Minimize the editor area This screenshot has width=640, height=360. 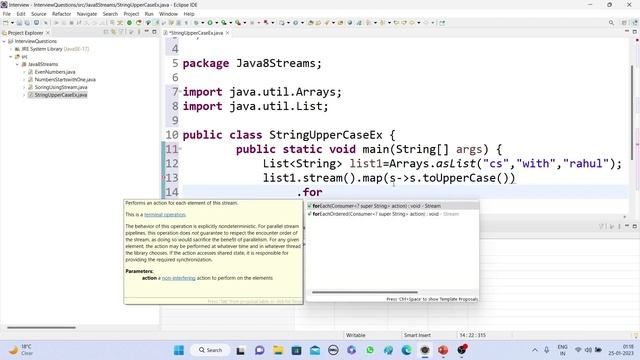click(x=627, y=32)
